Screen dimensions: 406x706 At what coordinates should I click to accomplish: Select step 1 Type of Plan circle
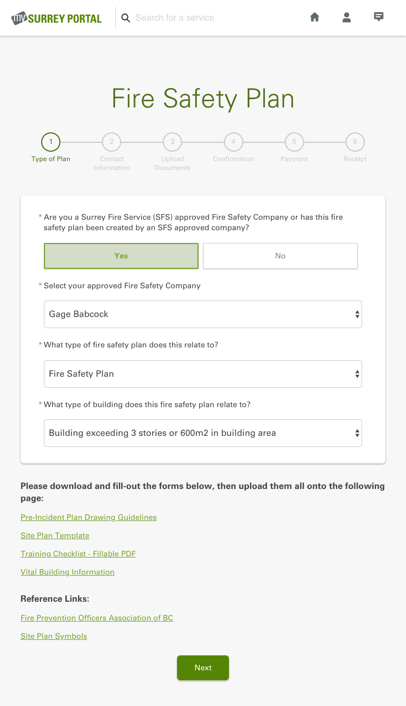click(x=51, y=142)
